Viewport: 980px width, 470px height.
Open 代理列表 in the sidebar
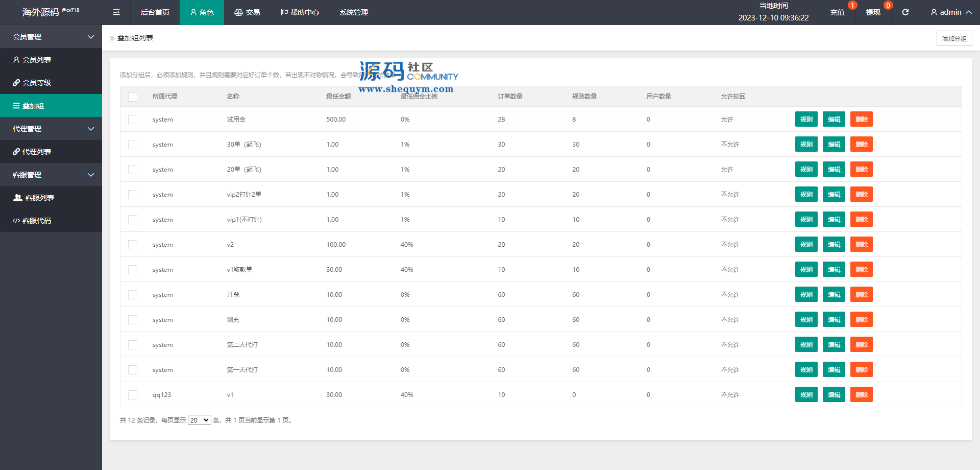coord(51,152)
